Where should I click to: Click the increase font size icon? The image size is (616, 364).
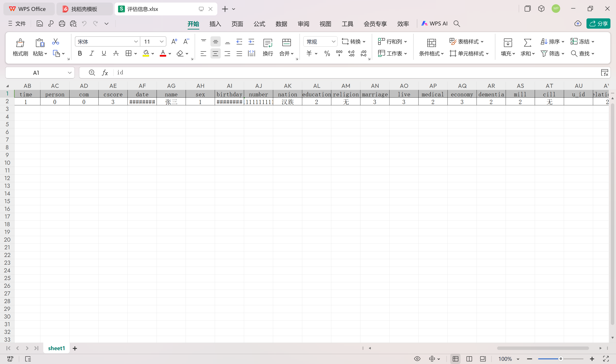[x=174, y=41]
